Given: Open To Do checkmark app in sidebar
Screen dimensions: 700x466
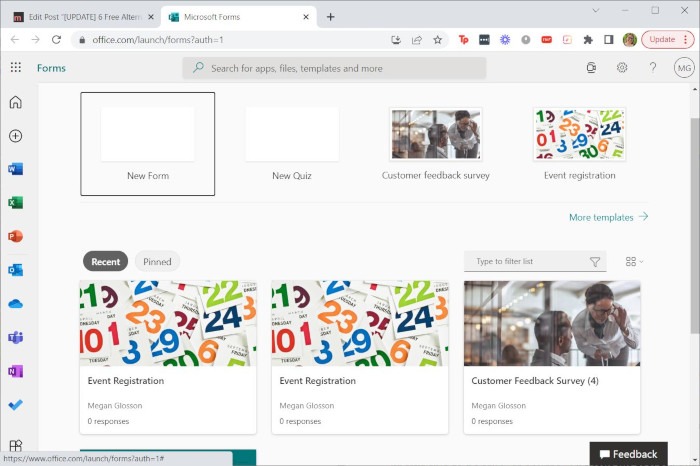Looking at the screenshot, I should pyautogui.click(x=16, y=405).
